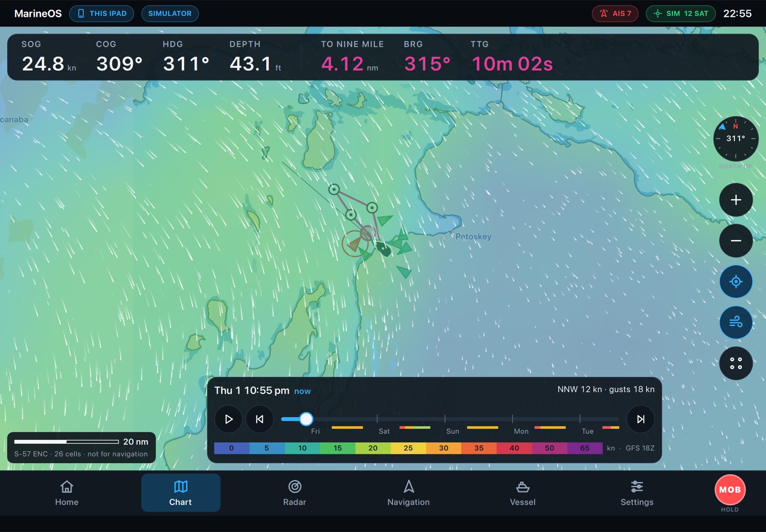The image size is (766, 532).
Task: Hold the red MOB button
Action: click(730, 490)
